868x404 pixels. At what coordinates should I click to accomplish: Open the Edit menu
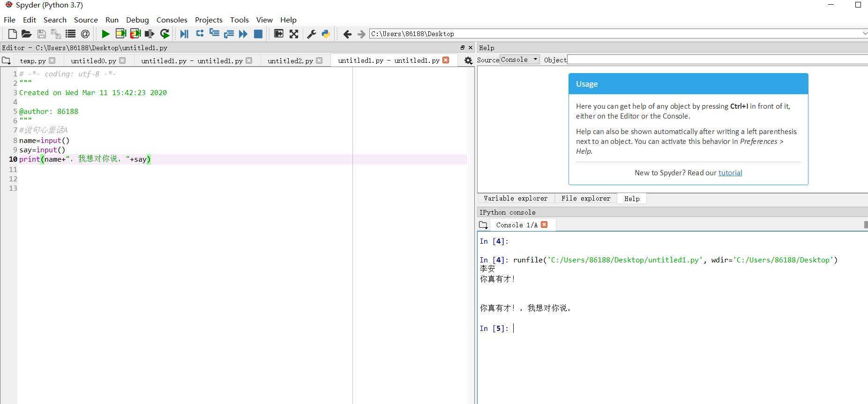point(30,20)
